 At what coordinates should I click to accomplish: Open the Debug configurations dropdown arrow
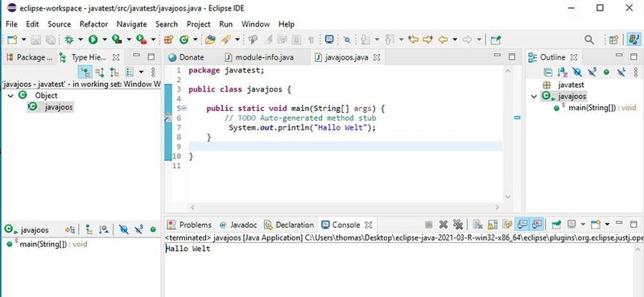80,39
